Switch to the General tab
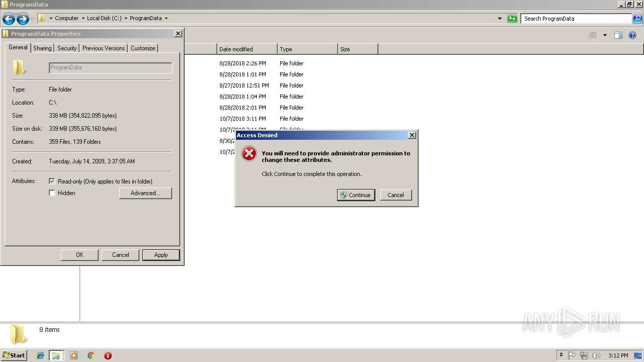The height and width of the screenshot is (362, 644). tap(18, 47)
